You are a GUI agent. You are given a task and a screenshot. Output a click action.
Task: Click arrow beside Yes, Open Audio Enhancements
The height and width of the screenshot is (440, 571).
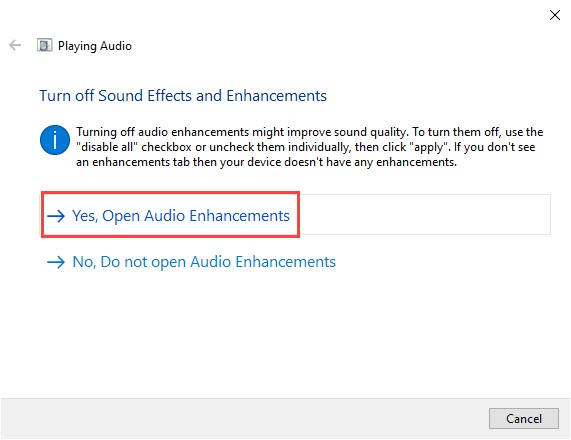[56, 216]
